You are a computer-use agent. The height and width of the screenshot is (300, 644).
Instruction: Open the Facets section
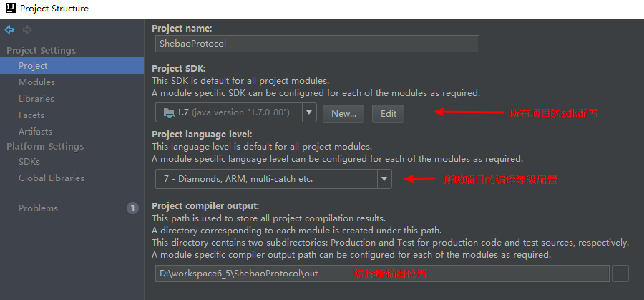click(31, 115)
